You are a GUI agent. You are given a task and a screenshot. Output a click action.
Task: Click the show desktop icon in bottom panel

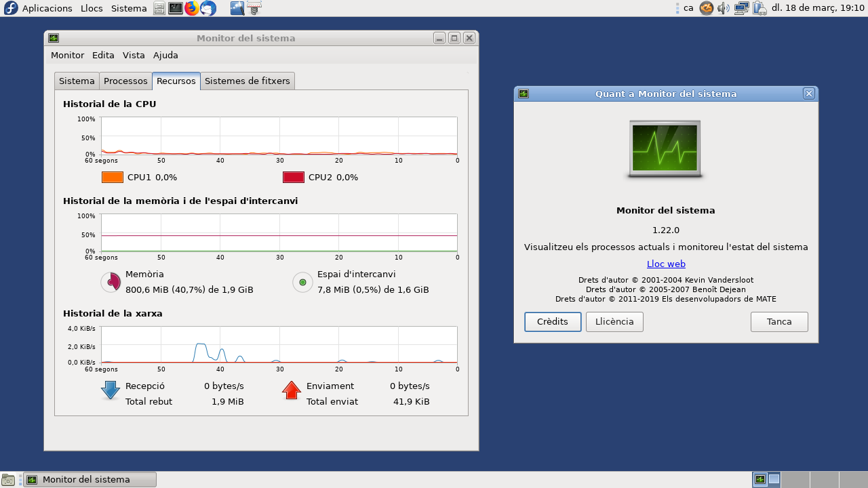[8, 480]
